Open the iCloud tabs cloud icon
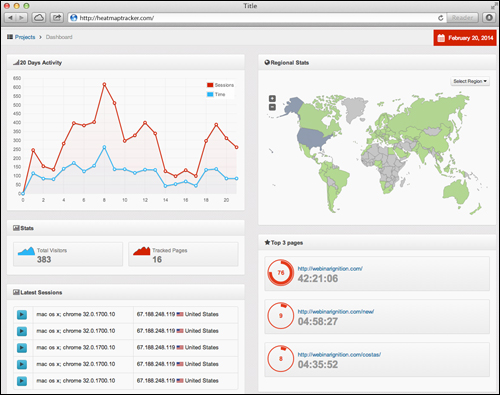The image size is (500, 395). point(39,18)
